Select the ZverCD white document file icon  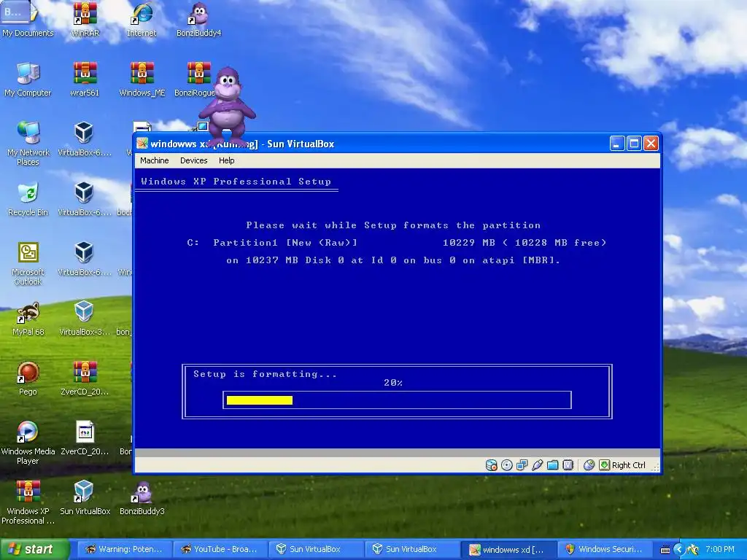[85, 438]
